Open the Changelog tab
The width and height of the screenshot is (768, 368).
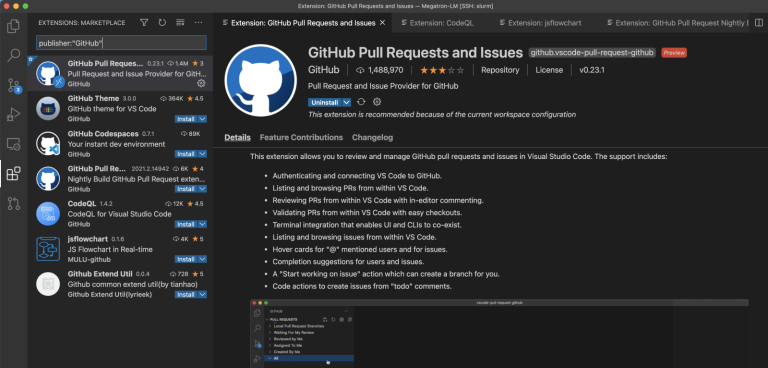pos(372,138)
